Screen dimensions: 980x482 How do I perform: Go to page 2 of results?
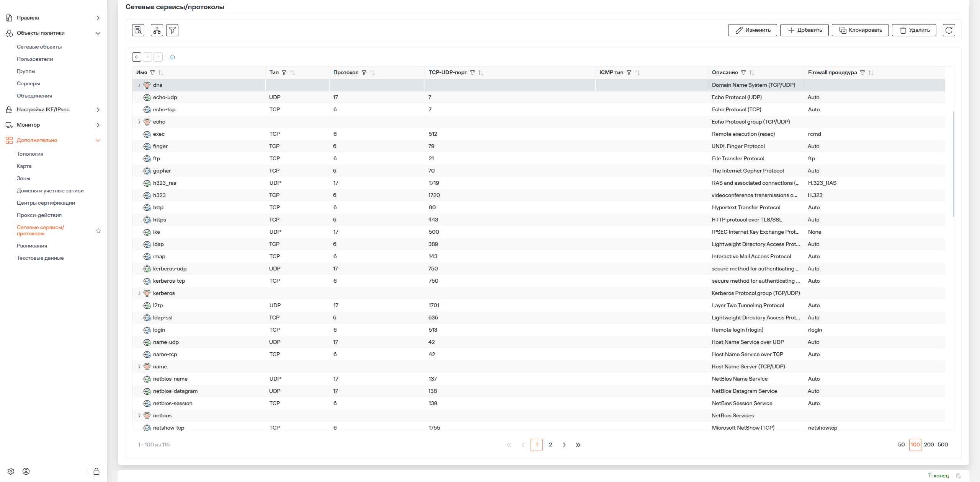[550, 445]
